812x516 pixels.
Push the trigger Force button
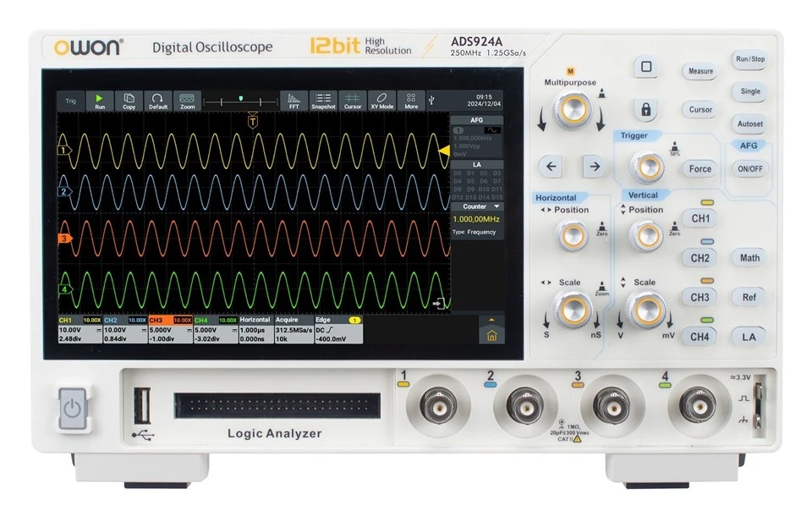700,169
